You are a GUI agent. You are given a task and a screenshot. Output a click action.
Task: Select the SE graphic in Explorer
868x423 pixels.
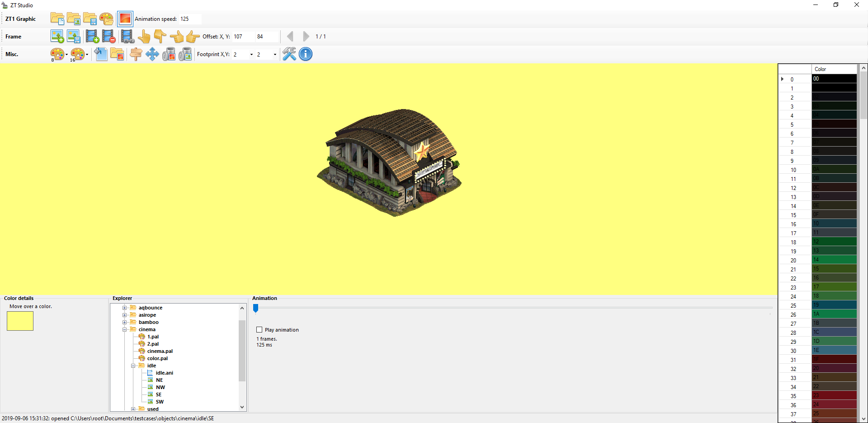click(159, 394)
